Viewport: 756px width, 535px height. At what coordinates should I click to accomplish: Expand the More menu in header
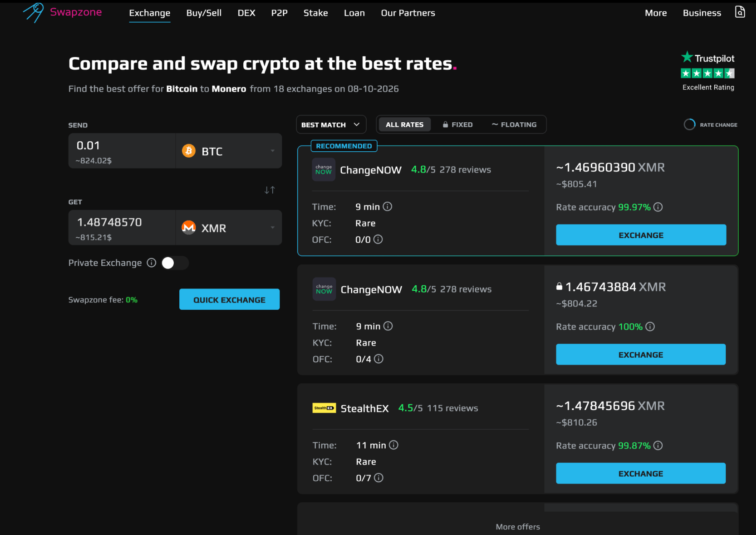click(656, 13)
